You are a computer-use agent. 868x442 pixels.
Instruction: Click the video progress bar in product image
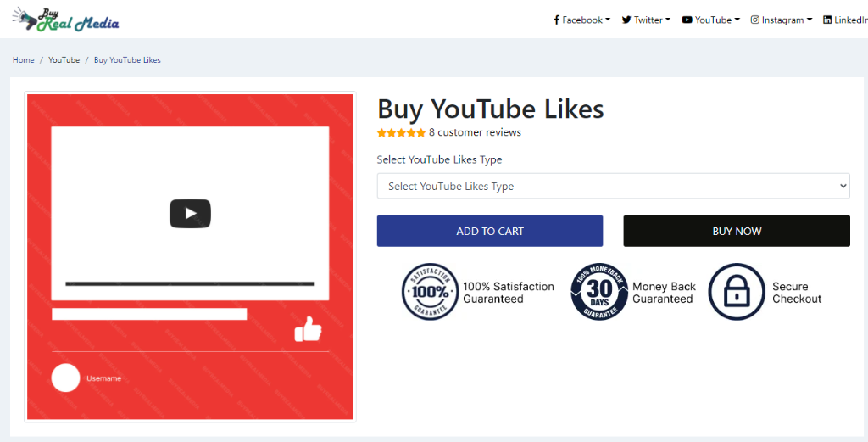tap(190, 283)
